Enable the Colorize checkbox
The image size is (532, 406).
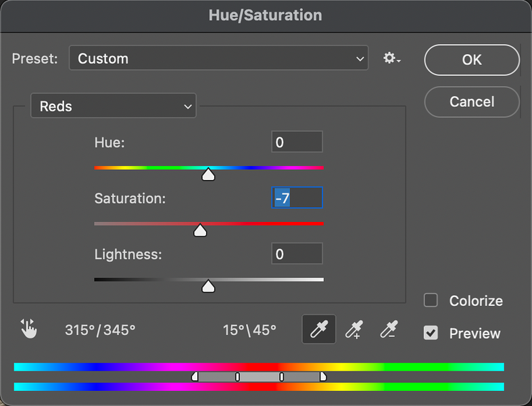click(x=431, y=300)
